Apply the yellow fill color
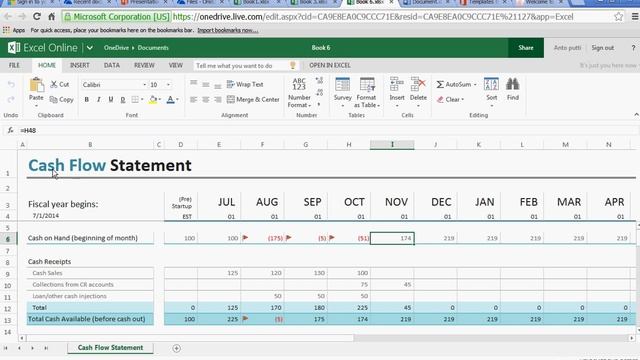This screenshot has height=360, width=640. [x=153, y=99]
